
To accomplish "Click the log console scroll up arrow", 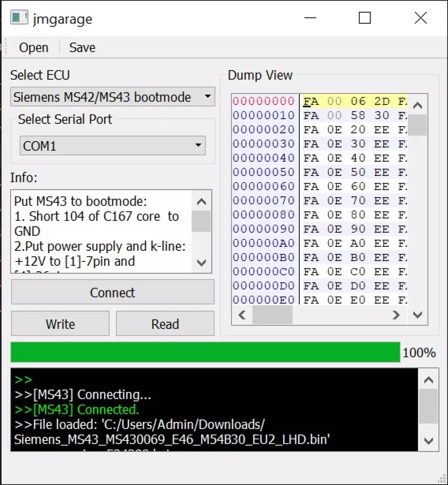I will (429, 380).
